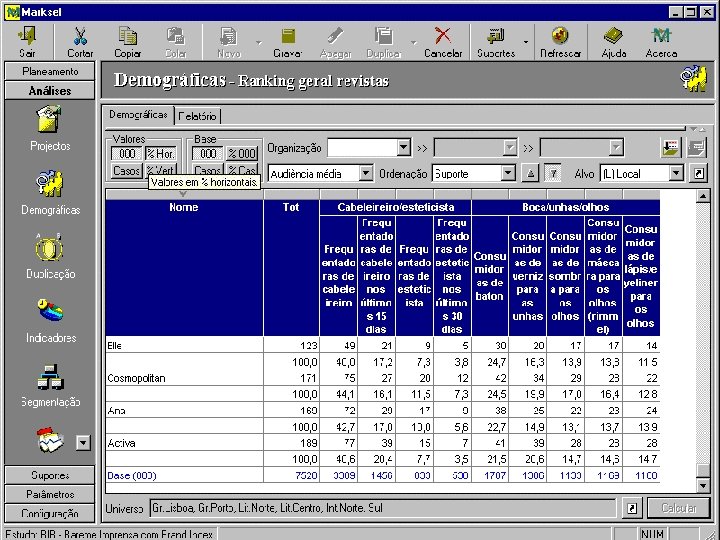Viewport: 720px width, 540px height.
Task: Select Indicadores in the sidebar
Action: (x=50, y=318)
